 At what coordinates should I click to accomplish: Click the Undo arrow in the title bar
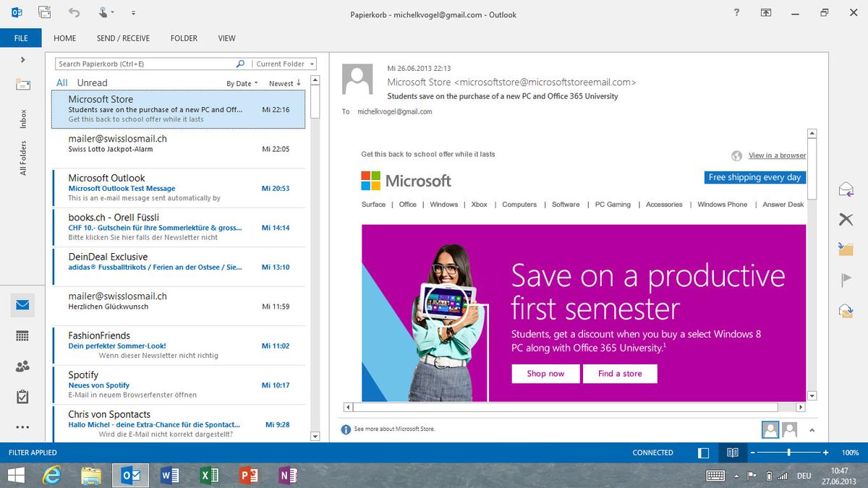(74, 12)
